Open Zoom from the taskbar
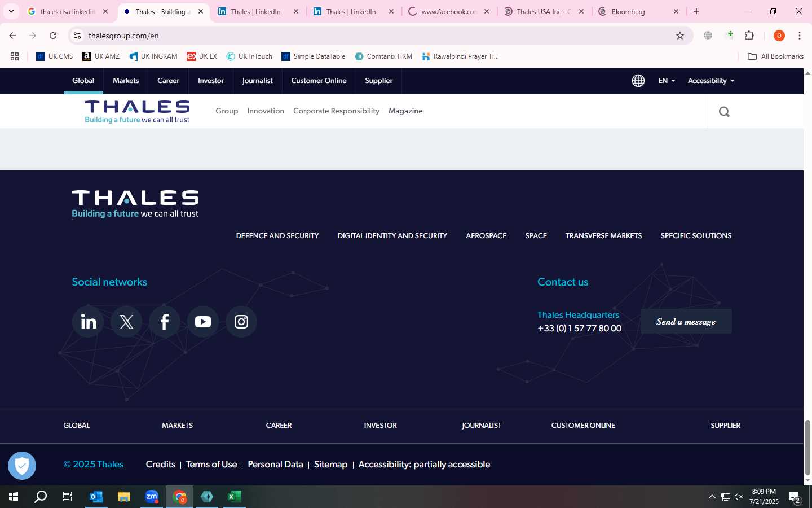 pyautogui.click(x=152, y=497)
